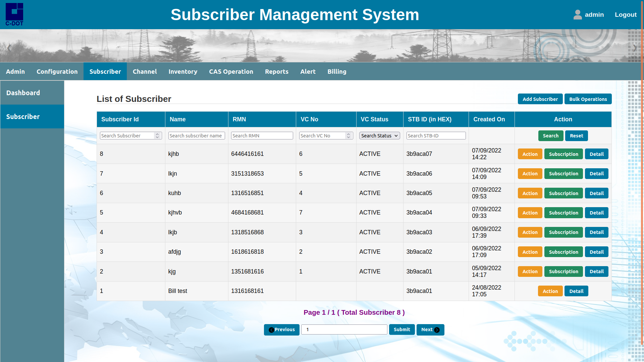Image resolution: width=644 pixels, height=362 pixels.
Task: Open the Search Status dropdown
Action: [379, 136]
